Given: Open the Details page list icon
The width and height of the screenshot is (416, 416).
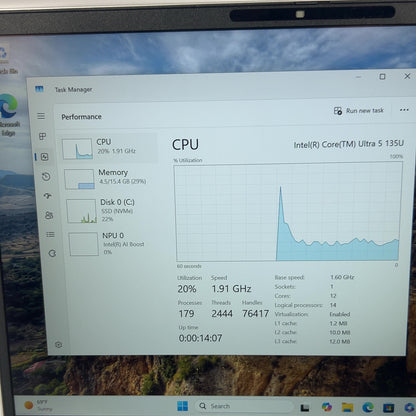Looking at the screenshot, I should (x=50, y=235).
